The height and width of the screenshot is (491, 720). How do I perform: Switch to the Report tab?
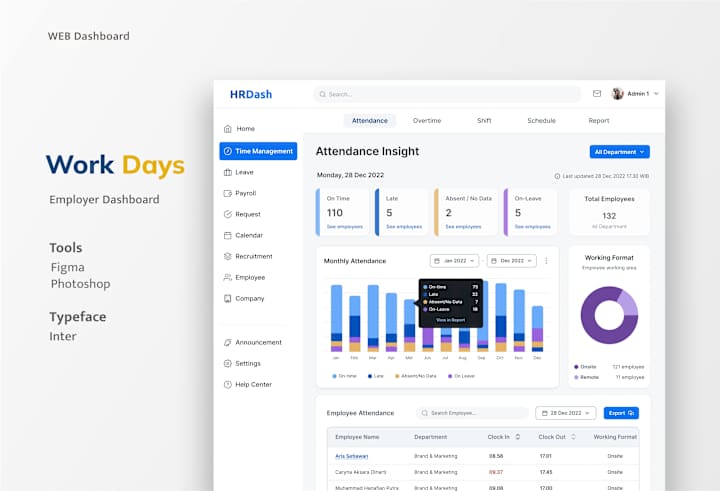point(599,121)
